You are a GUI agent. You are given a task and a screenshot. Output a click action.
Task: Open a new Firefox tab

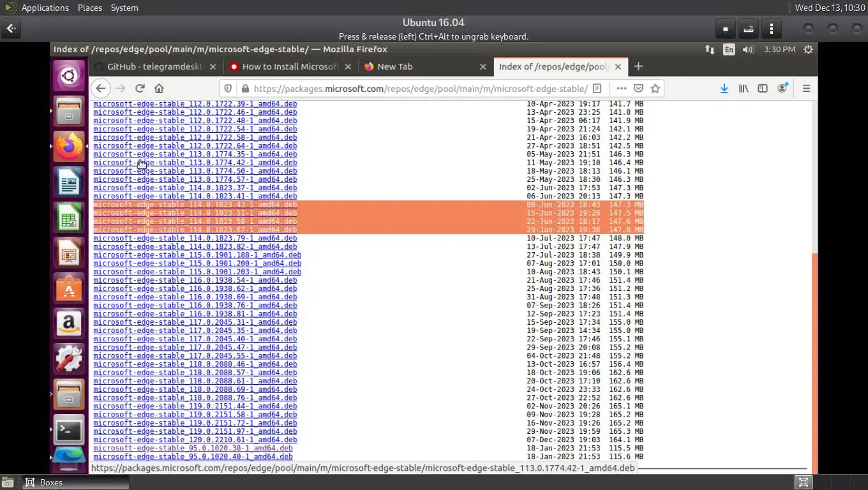(638, 66)
